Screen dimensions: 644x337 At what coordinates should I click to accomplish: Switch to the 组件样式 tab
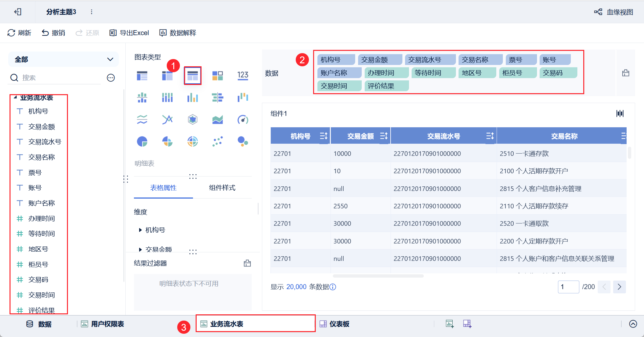(x=222, y=188)
